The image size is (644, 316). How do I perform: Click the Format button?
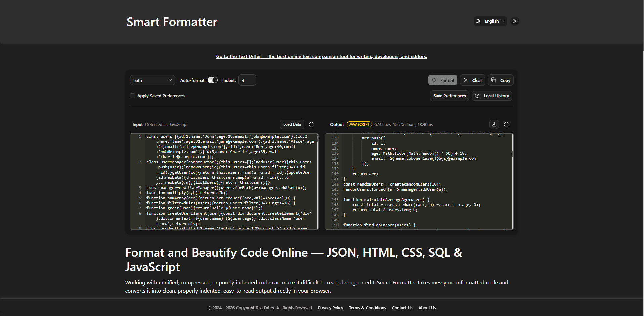(x=443, y=80)
